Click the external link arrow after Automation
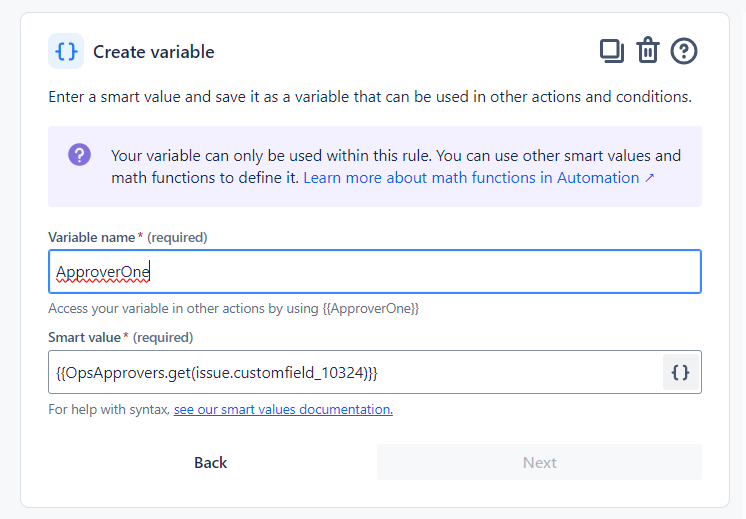Viewport: 746px width, 519px height. pos(650,178)
